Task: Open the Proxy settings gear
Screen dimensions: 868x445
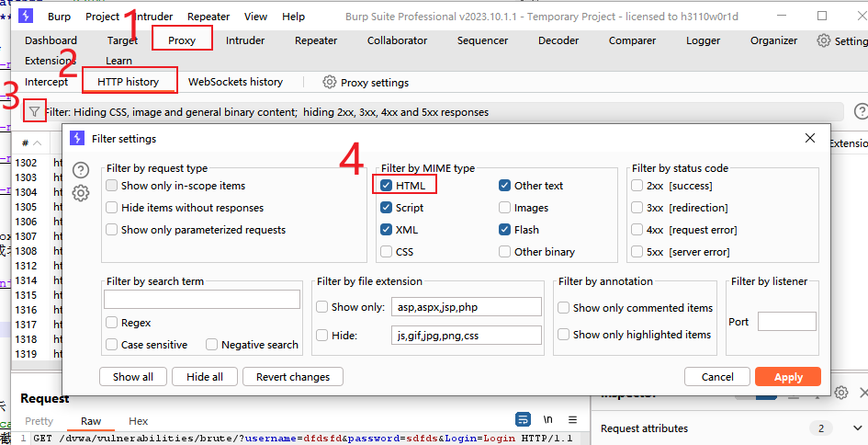Action: coord(330,82)
